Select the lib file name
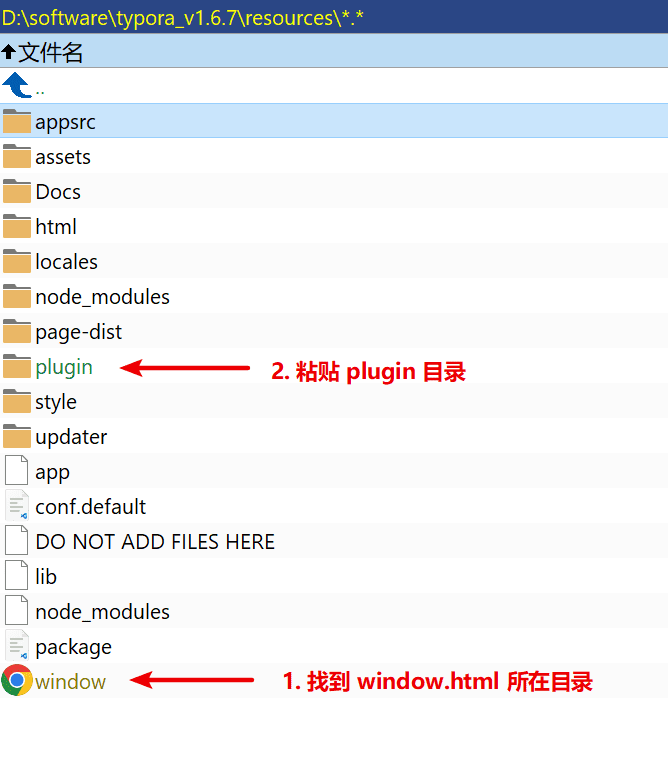This screenshot has height=767, width=668. point(46,577)
